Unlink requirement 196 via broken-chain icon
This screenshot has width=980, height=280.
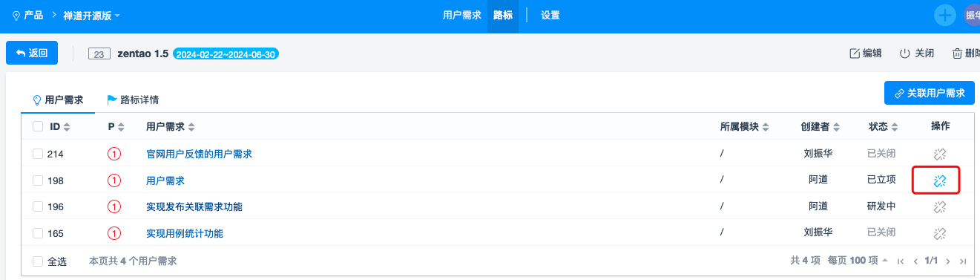(939, 206)
